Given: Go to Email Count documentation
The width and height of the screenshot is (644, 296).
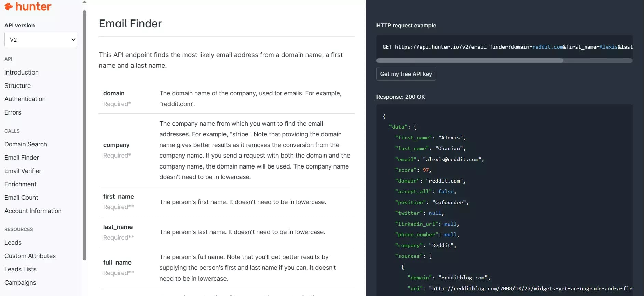Looking at the screenshot, I should point(21,198).
